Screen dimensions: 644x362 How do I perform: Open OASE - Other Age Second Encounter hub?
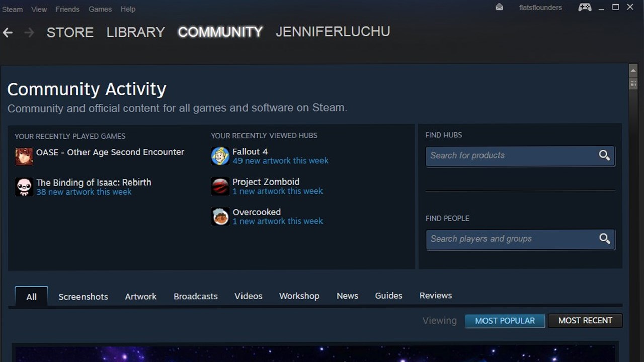click(x=110, y=152)
